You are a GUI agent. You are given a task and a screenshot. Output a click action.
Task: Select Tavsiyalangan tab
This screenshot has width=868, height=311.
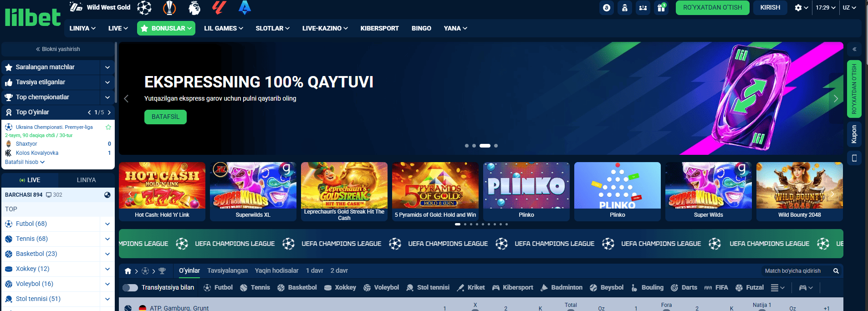227,270
